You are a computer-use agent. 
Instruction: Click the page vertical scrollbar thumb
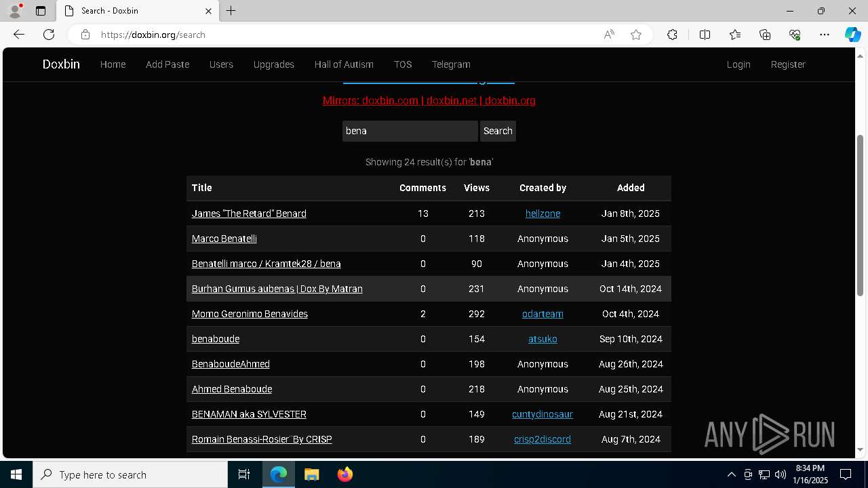coord(860,215)
